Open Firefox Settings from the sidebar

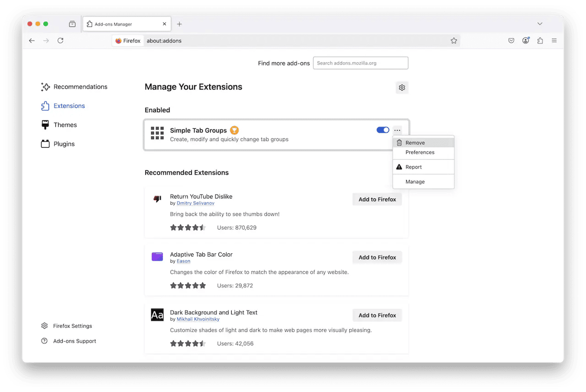click(x=72, y=326)
